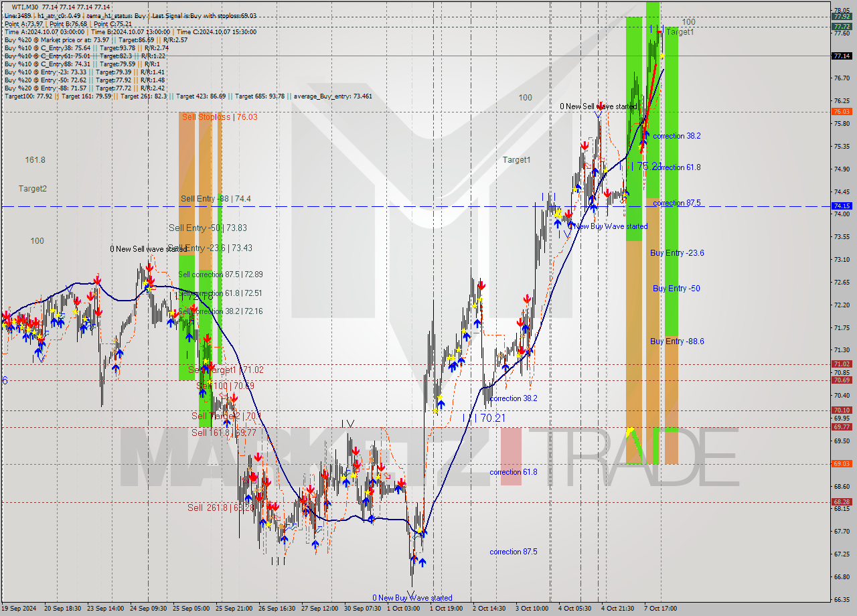Click the '2 Oct 14:30' time label
857x616 pixels.
point(489,609)
